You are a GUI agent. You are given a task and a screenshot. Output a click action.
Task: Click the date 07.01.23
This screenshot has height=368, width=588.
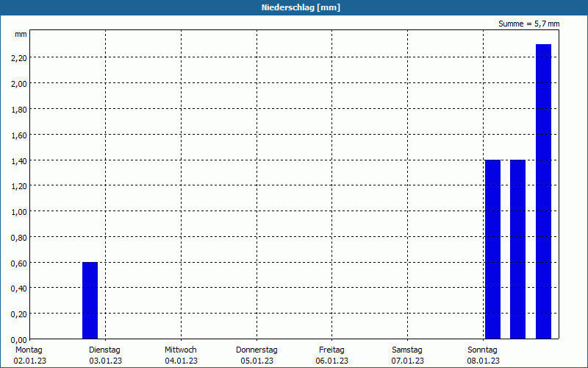pyautogui.click(x=408, y=361)
